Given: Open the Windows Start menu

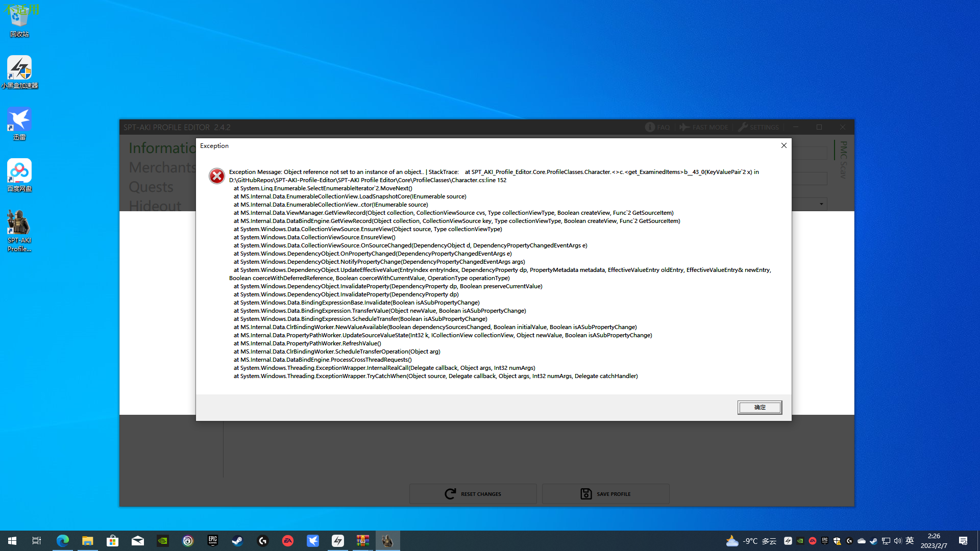Looking at the screenshot, I should 12,541.
